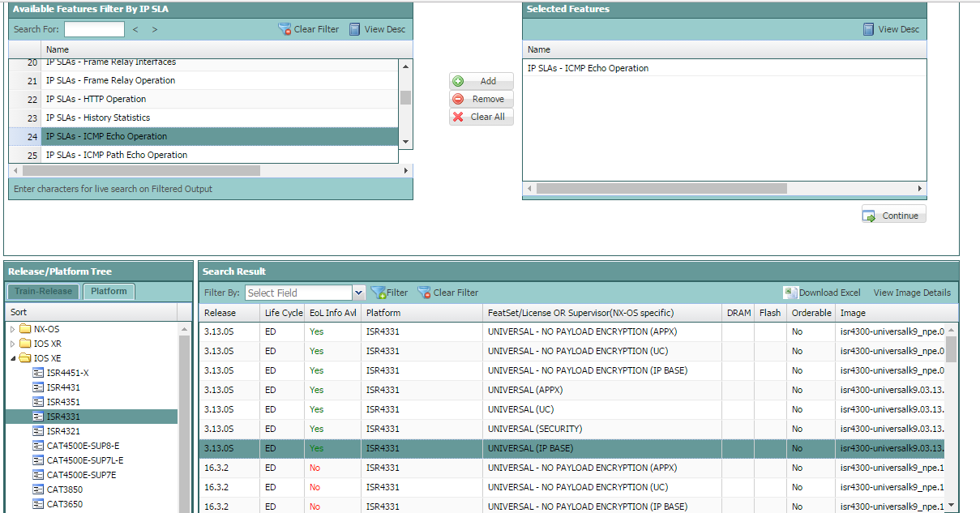Select the ISR4451-X platform icon
The image size is (980, 513).
coord(38,373)
